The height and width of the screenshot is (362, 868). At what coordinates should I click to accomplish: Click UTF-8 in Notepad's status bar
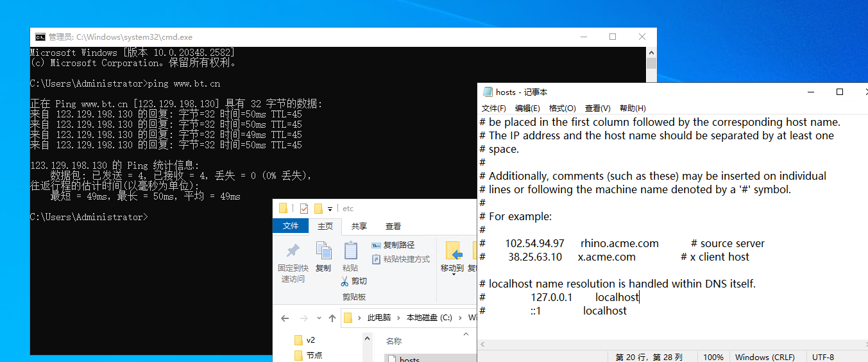coord(823,357)
